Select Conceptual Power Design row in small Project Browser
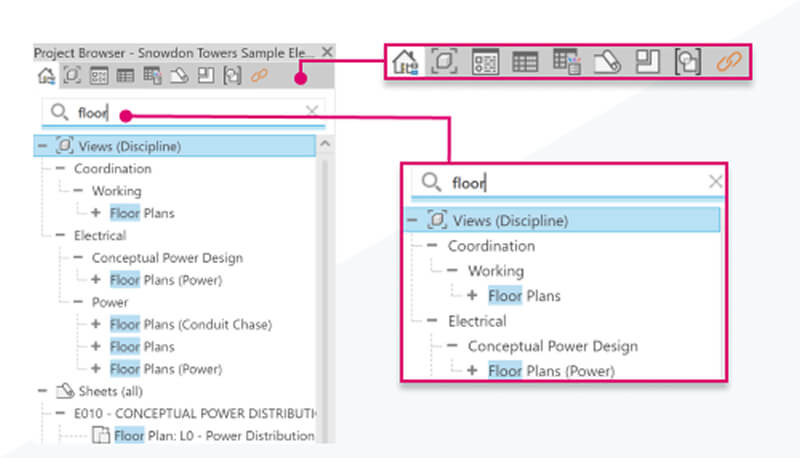 (x=167, y=258)
